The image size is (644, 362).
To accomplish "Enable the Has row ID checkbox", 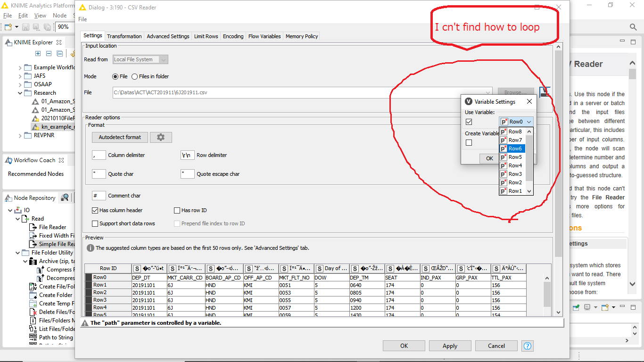I will coord(177,210).
